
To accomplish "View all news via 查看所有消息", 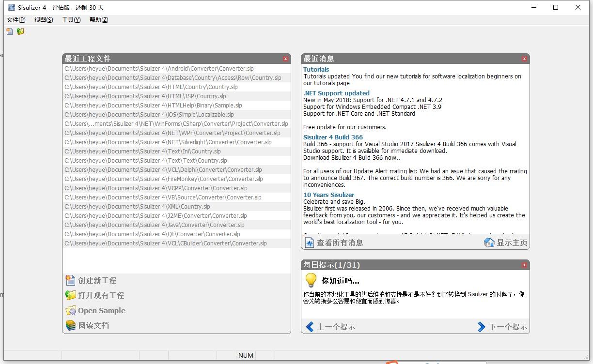I will (x=340, y=243).
